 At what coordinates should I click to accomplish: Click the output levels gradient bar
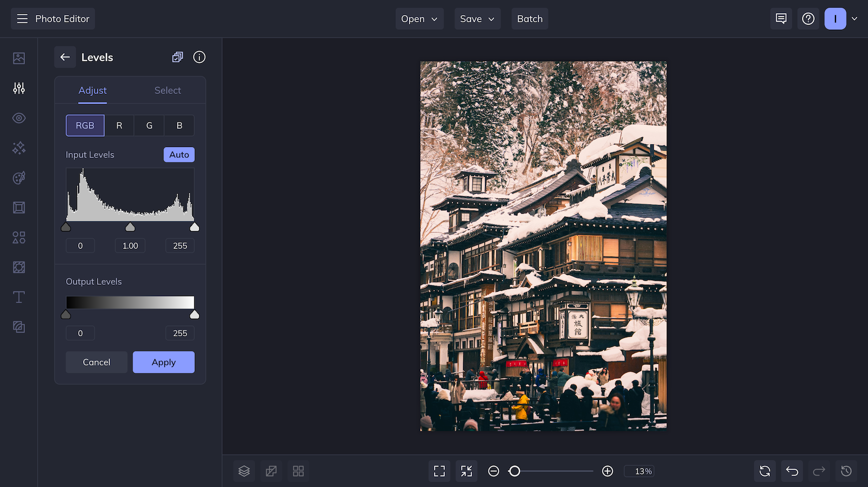click(130, 303)
